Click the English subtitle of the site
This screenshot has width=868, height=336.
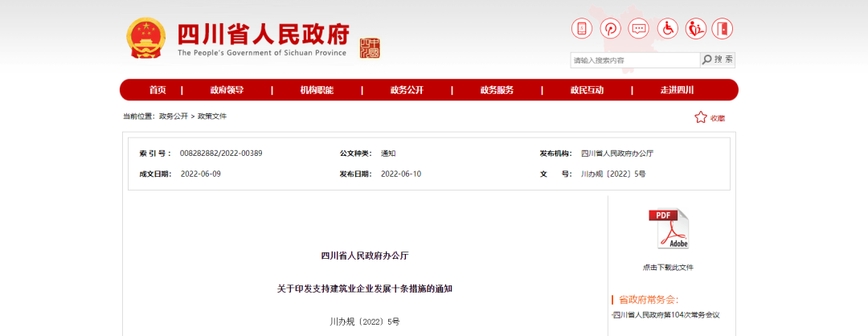[262, 53]
